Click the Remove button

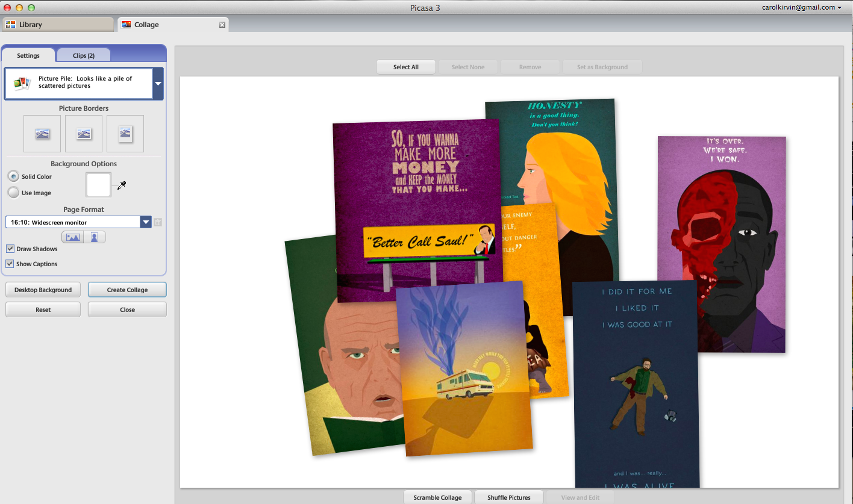click(x=530, y=67)
